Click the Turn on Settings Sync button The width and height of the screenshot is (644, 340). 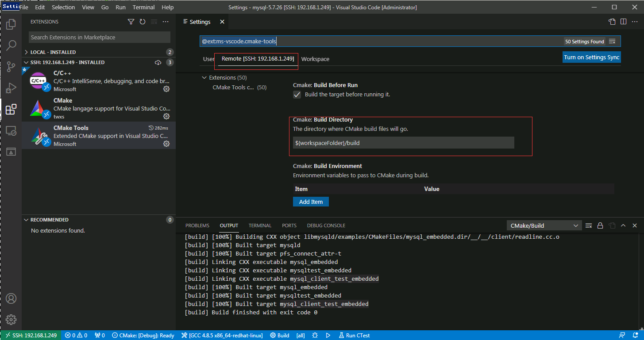[592, 57]
